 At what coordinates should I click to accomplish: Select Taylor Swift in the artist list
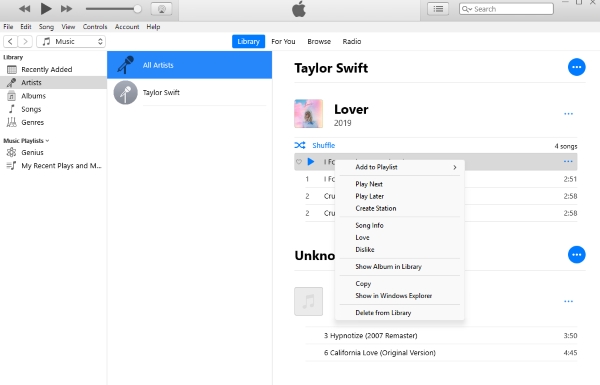pos(189,93)
